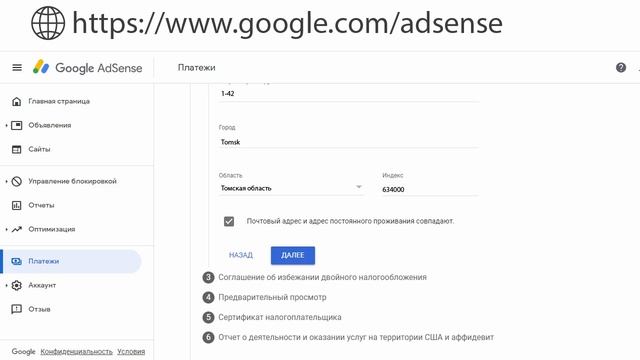640x360 pixels.
Task: Click the home icon for Главная страница
Action: [17, 101]
